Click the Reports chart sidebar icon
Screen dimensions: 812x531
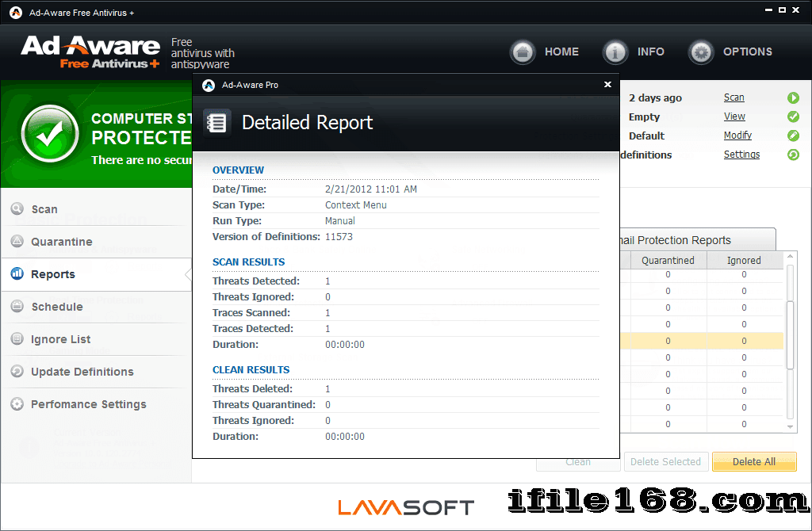(17, 273)
